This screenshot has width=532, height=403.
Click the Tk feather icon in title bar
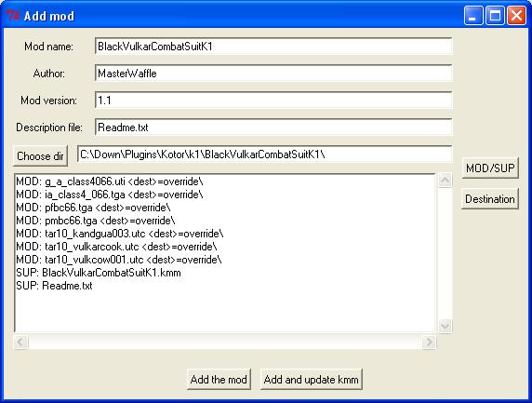(x=13, y=16)
